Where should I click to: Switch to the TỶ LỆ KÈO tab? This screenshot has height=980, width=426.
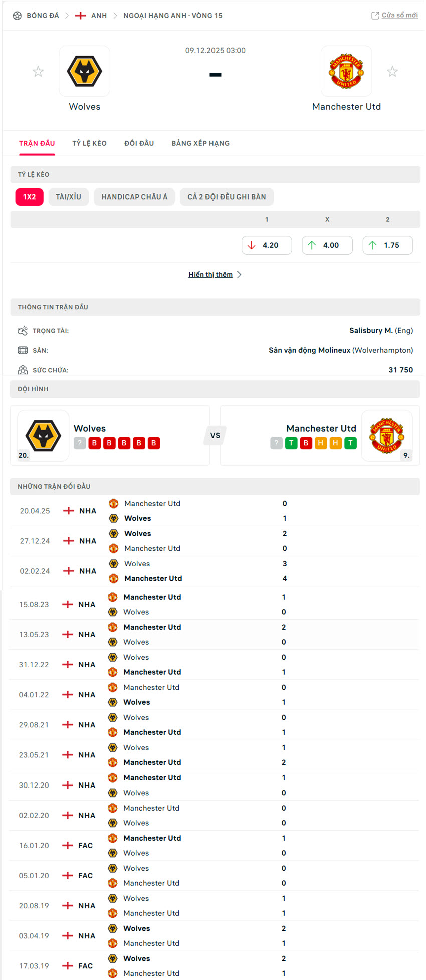[x=89, y=143]
